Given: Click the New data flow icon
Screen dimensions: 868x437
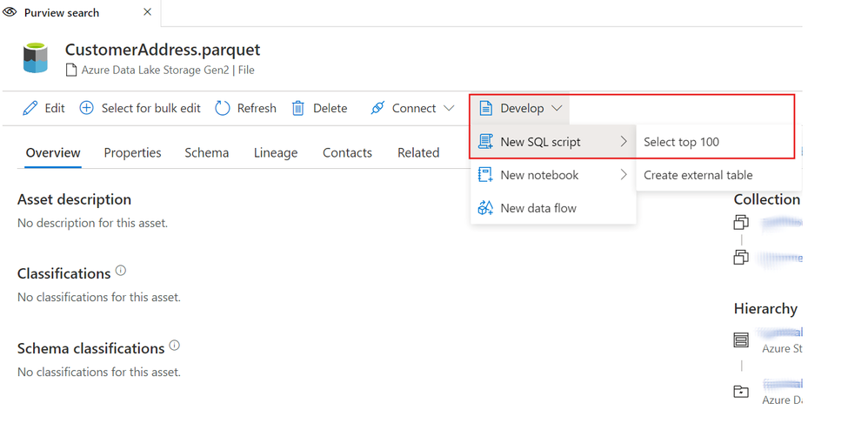Looking at the screenshot, I should (485, 208).
